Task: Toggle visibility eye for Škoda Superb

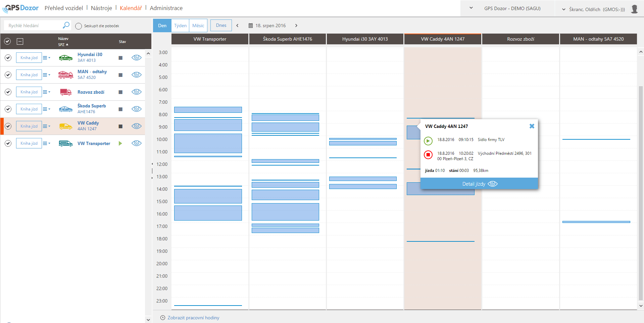Action: [x=136, y=109]
